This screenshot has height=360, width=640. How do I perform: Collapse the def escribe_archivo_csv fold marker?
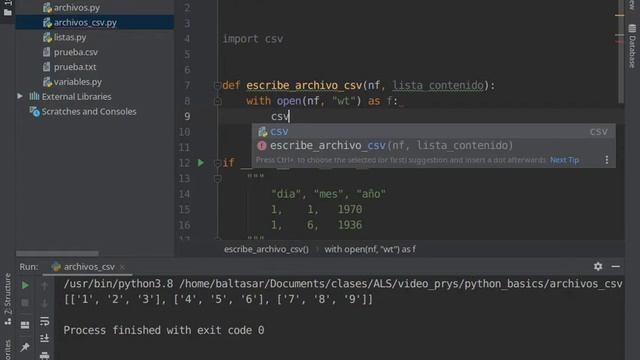coord(218,85)
